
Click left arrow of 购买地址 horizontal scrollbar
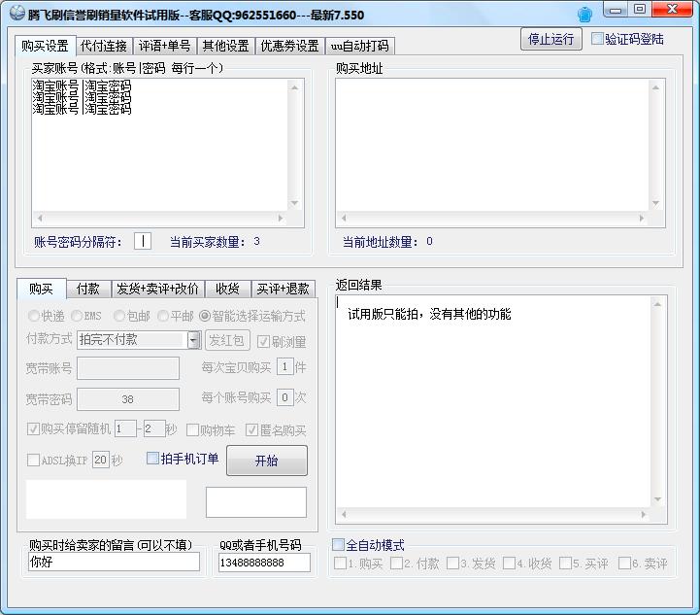[344, 218]
